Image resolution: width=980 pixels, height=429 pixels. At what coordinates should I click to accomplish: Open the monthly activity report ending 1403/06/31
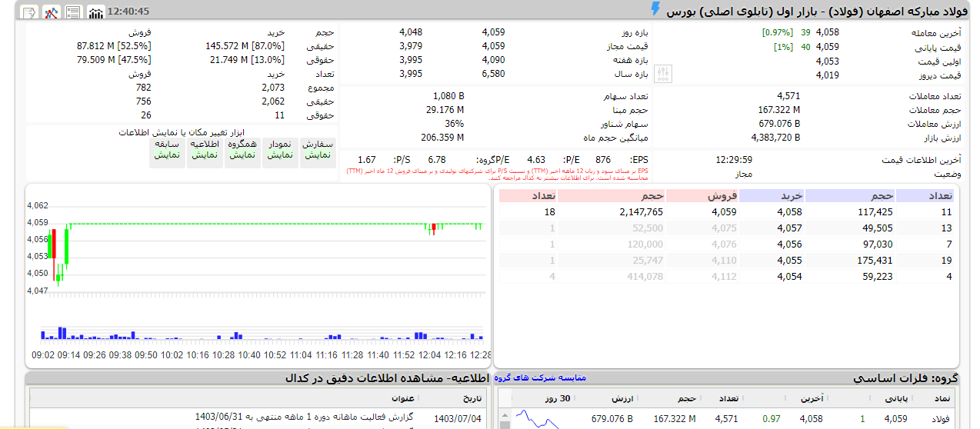(304, 417)
